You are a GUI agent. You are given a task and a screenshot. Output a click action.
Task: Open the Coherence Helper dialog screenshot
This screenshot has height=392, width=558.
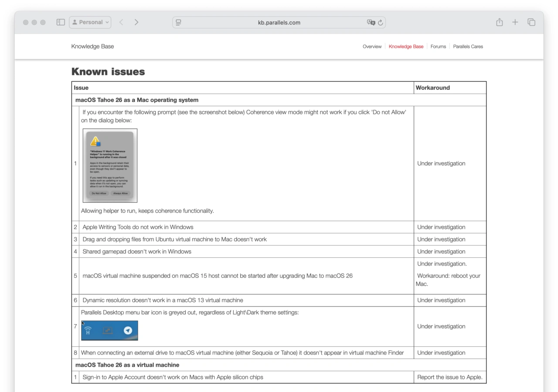coord(110,165)
